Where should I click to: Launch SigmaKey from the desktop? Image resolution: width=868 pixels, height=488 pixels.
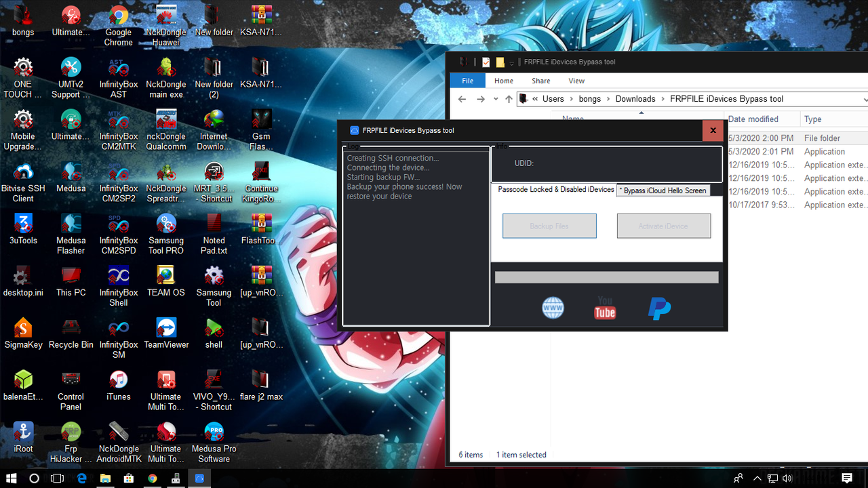pyautogui.click(x=23, y=328)
